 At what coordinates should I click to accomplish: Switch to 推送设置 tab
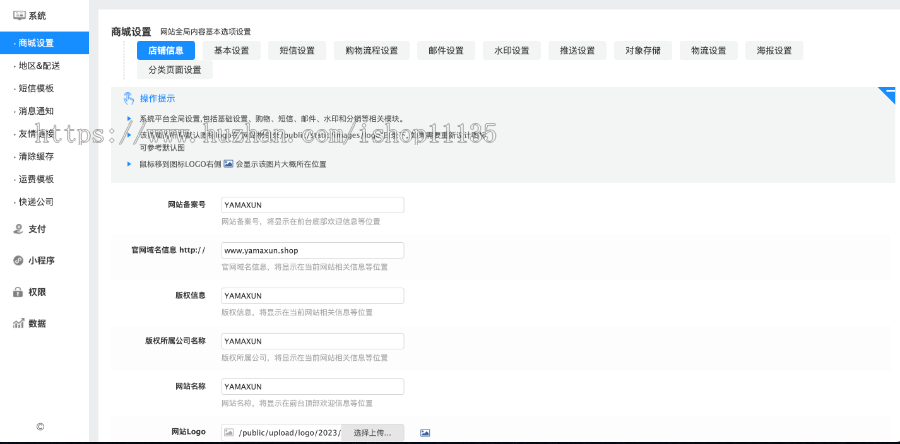click(x=577, y=50)
